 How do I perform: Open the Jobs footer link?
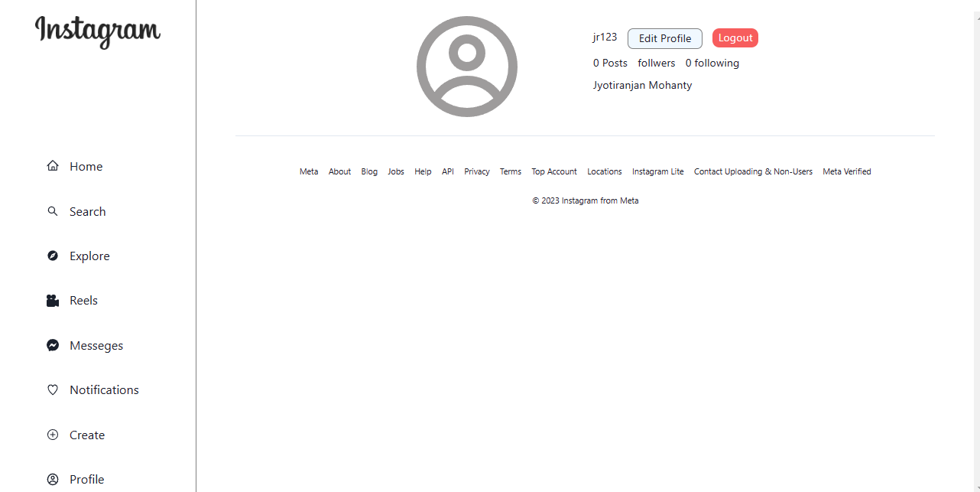click(x=396, y=171)
